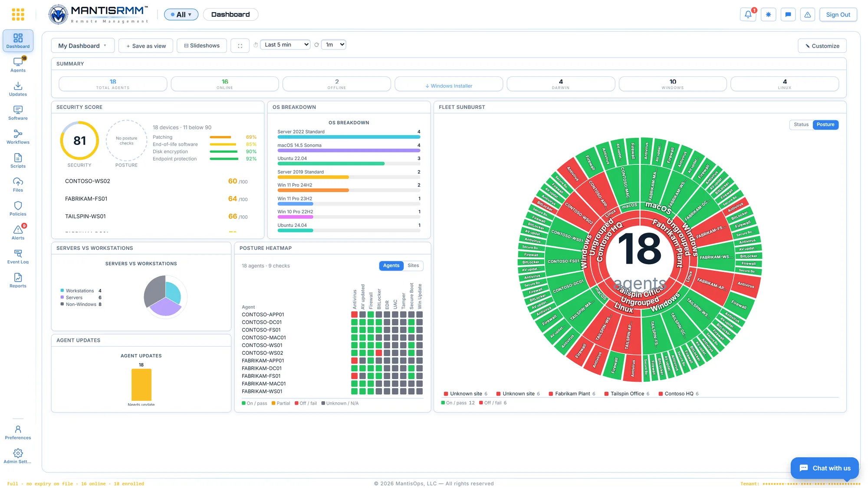Click the security score 81 gauge

(x=79, y=141)
